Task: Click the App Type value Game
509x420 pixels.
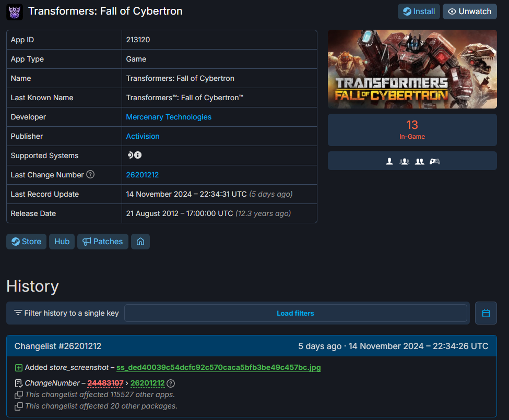Action: 136,59
